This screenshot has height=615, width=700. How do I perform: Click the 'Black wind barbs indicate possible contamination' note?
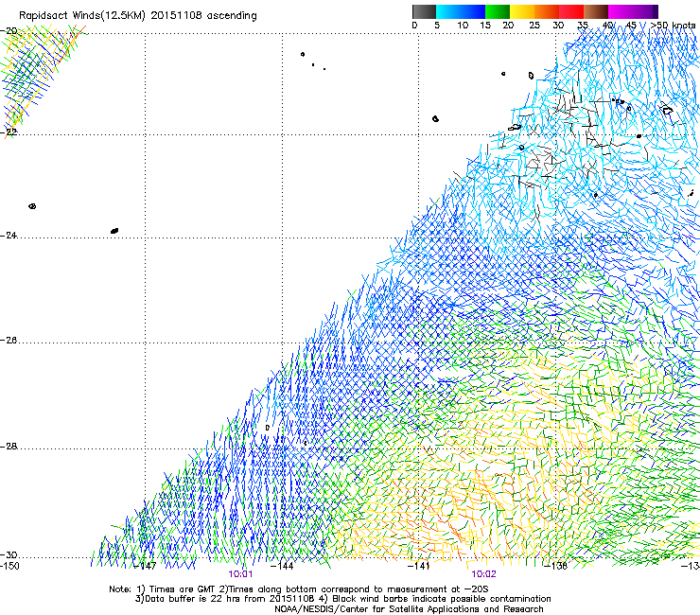(442, 599)
